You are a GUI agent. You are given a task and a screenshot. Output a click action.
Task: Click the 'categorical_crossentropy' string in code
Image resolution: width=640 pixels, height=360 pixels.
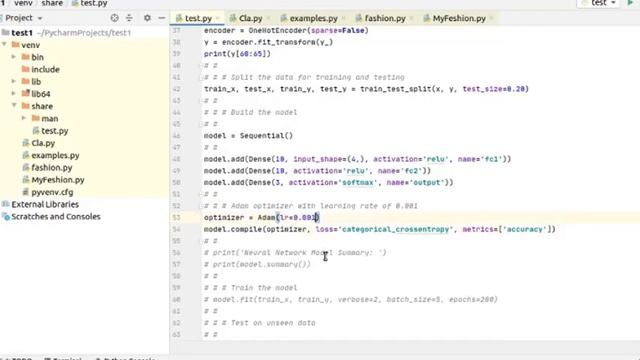pyautogui.click(x=395, y=229)
